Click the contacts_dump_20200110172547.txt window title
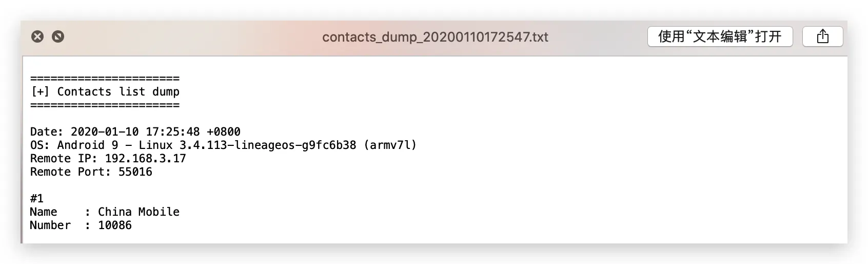This screenshot has height=264, width=868. (435, 37)
